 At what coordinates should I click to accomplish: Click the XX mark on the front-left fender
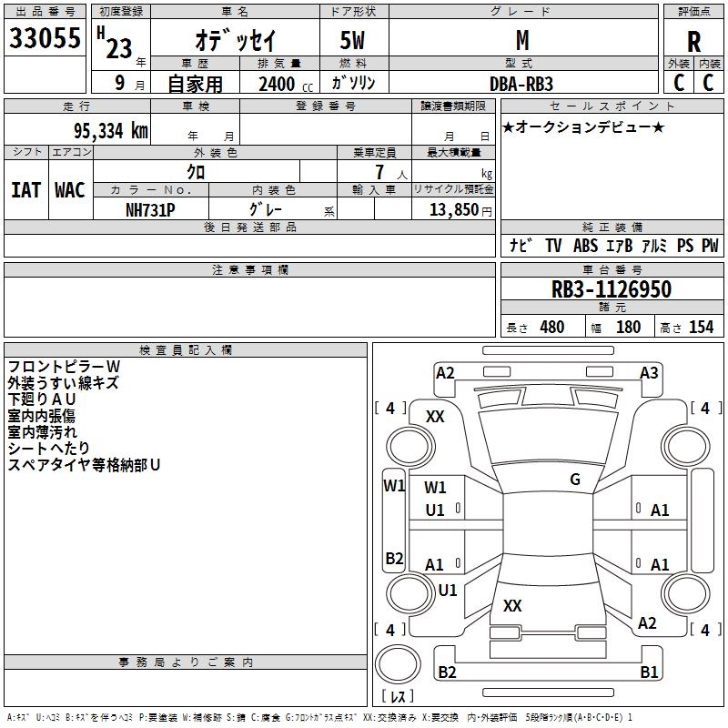click(x=435, y=417)
